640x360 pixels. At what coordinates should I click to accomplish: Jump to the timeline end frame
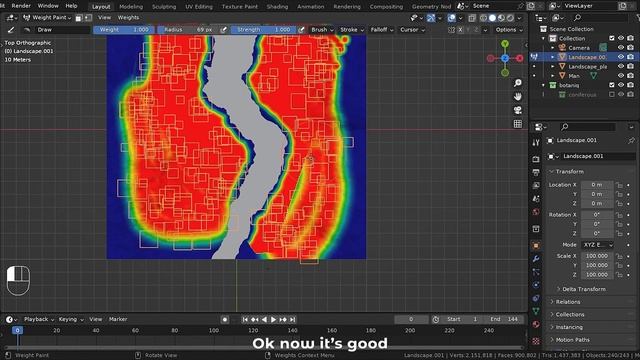[x=292, y=320]
